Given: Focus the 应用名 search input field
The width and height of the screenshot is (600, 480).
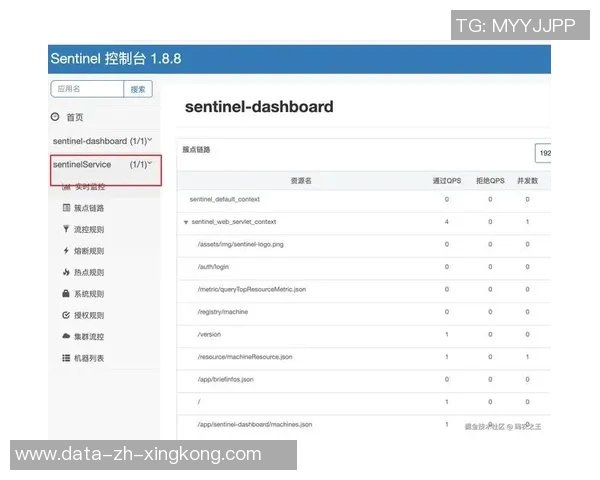Looking at the screenshot, I should [x=87, y=89].
